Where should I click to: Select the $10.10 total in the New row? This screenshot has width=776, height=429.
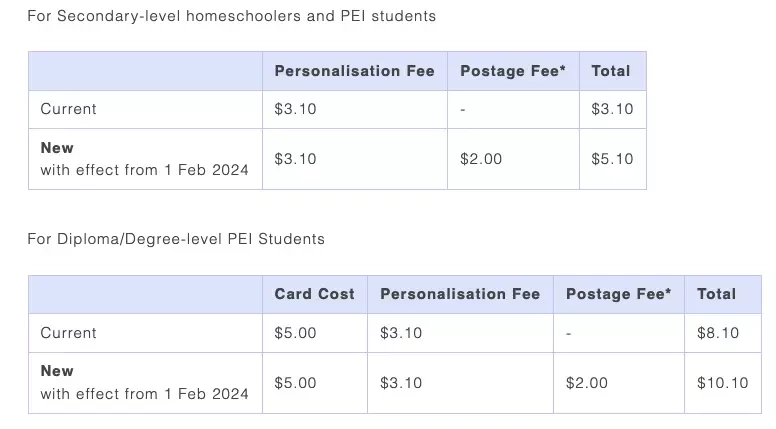(723, 383)
